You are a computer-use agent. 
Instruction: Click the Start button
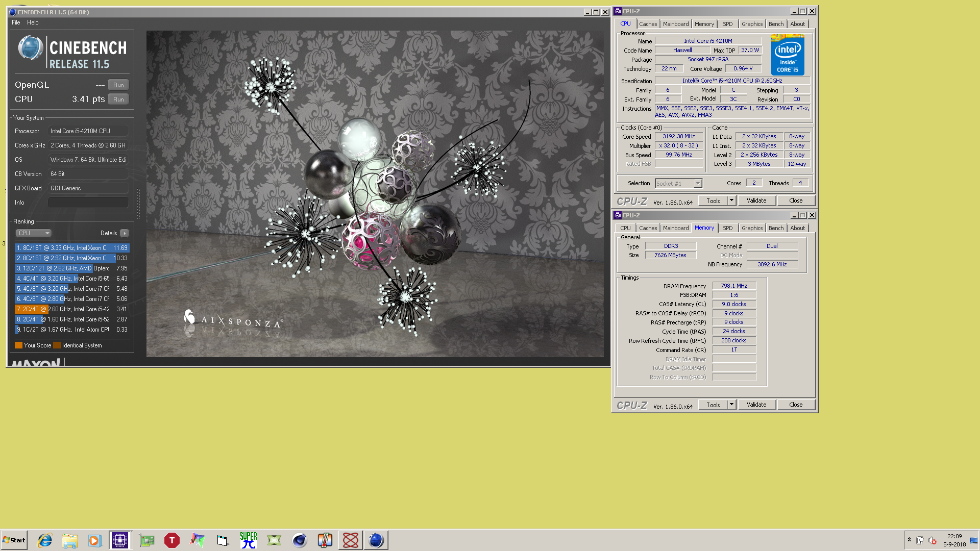coord(14,540)
